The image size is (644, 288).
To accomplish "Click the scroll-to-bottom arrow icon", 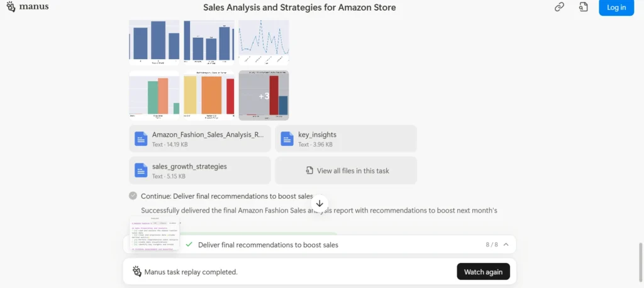I will click(319, 203).
